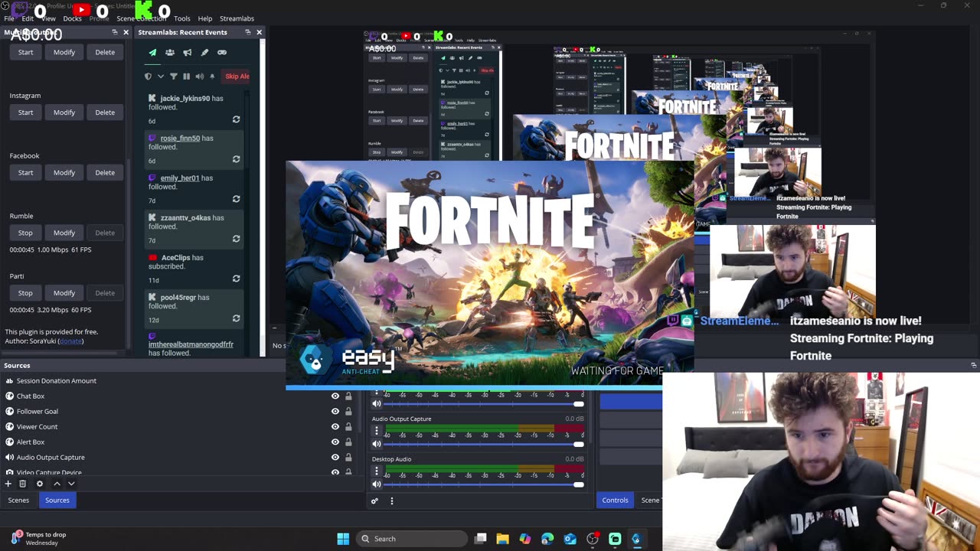Screen dimensions: 980x551
Task: Replay the emily_her01 follow alert
Action: click(x=236, y=199)
